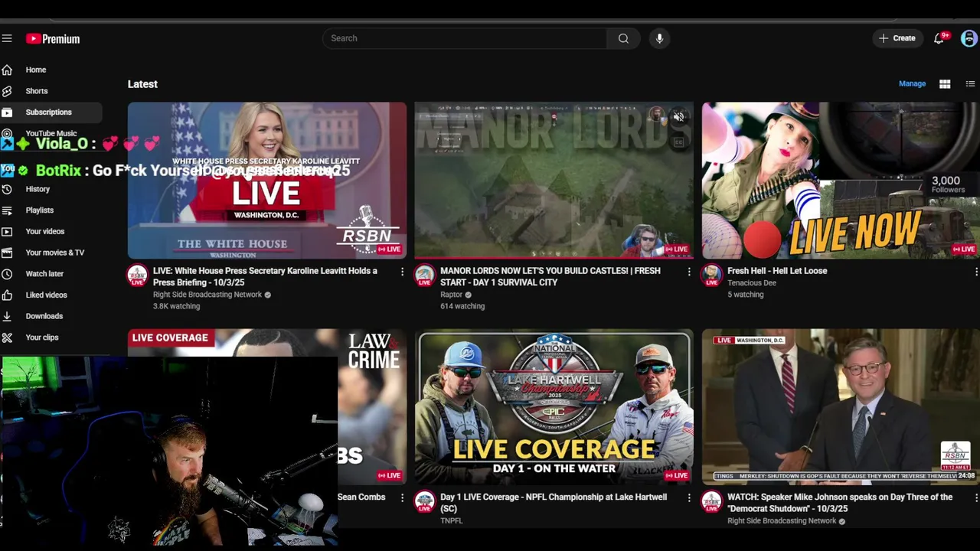The height and width of the screenshot is (551, 980).
Task: Open the notifications bell
Action: pos(939,38)
